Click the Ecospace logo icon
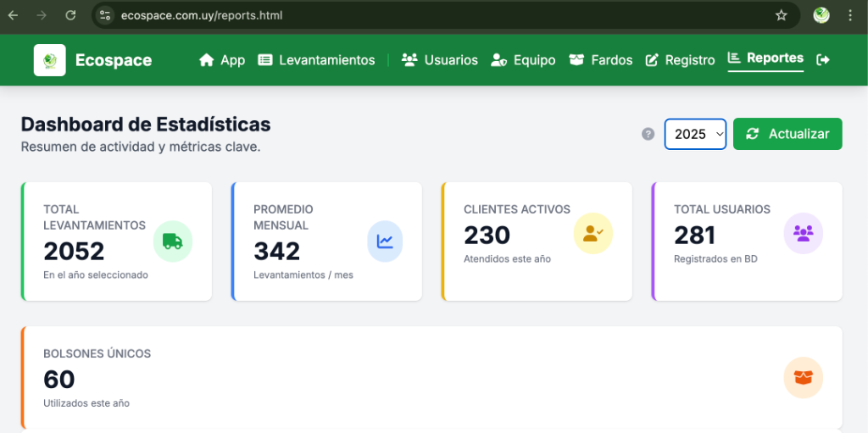The image size is (868, 433). pos(49,60)
